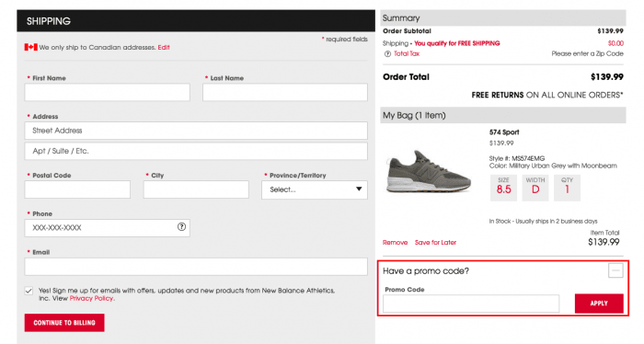644x344 pixels.
Task: Edit the shipping country setting
Action: 164,47
